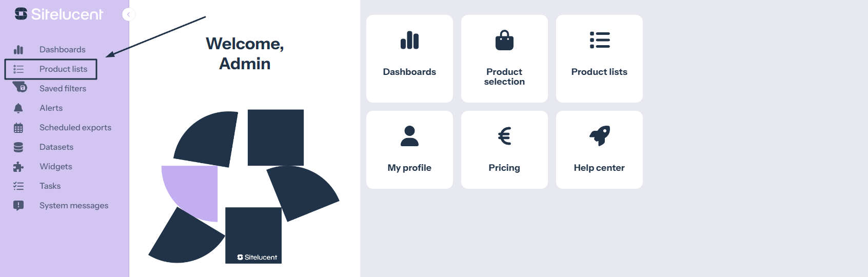The image size is (868, 277).
Task: Click the Sitelucent logo in the sidebar header
Action: pyautogui.click(x=59, y=14)
